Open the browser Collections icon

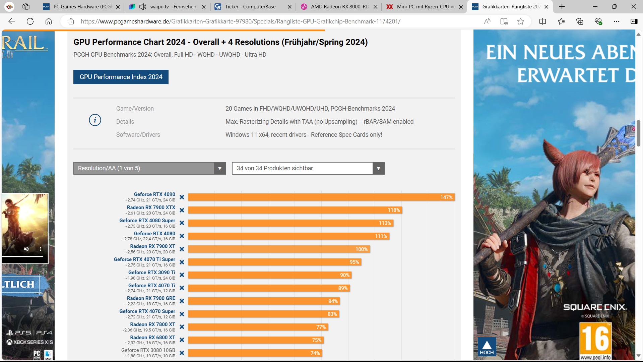click(x=580, y=21)
